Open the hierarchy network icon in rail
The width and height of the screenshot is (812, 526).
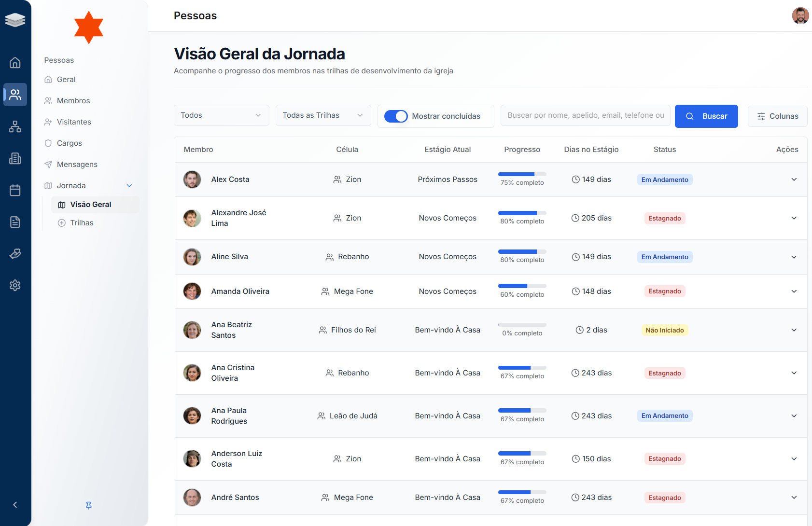(x=15, y=126)
